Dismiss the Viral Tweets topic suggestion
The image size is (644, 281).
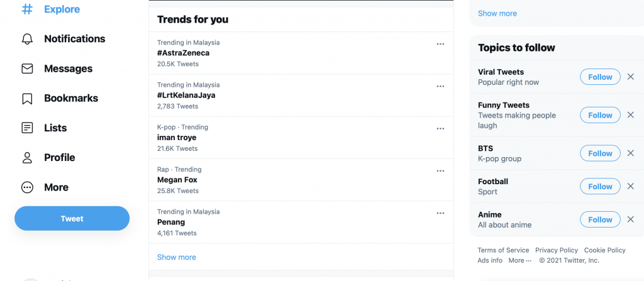coord(631,77)
